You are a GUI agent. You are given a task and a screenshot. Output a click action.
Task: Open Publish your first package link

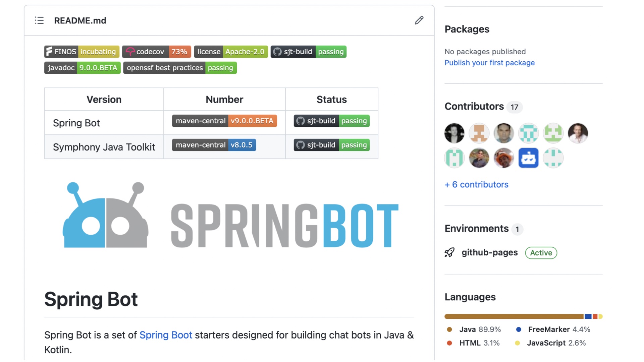(489, 63)
